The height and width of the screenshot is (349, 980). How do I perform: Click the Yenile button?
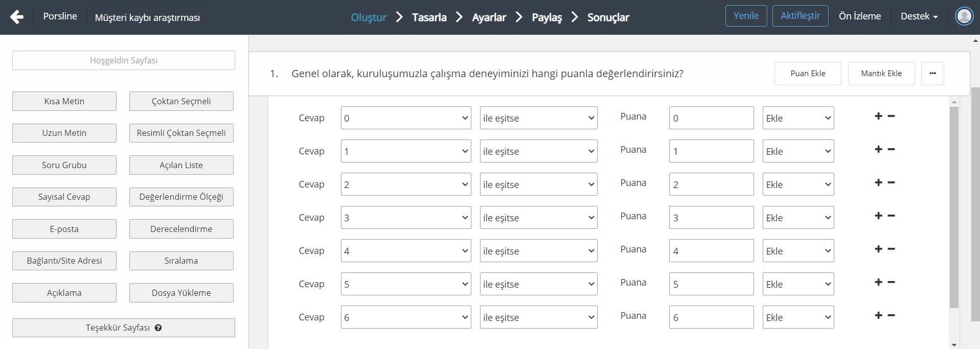pos(746,16)
